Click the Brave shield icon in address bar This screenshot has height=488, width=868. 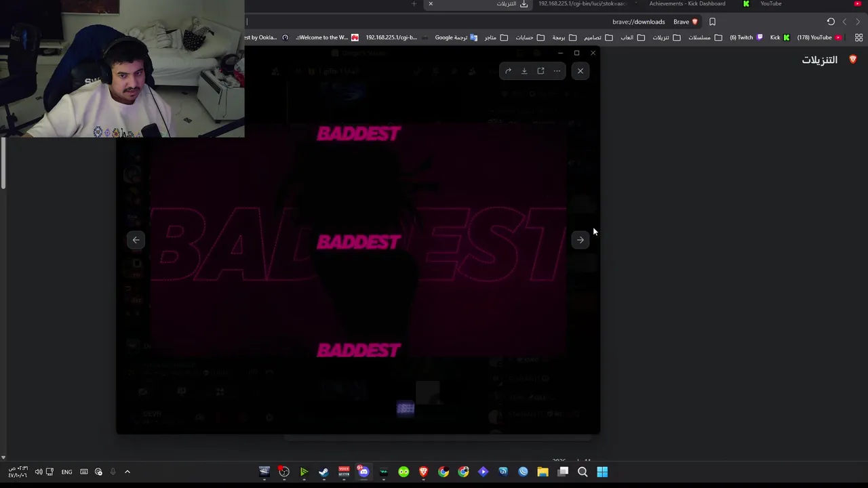pyautogui.click(x=694, y=22)
